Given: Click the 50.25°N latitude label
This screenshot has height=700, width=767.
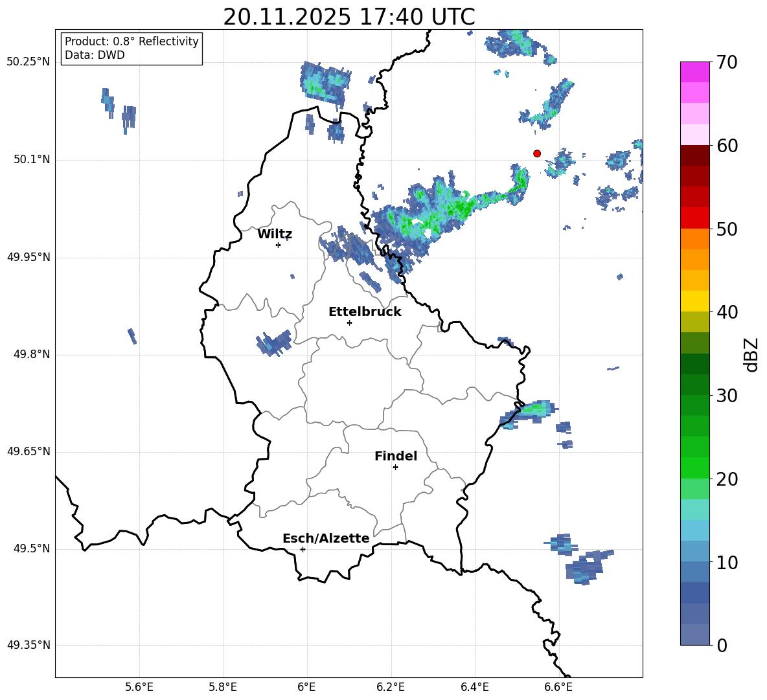Looking at the screenshot, I should [29, 62].
